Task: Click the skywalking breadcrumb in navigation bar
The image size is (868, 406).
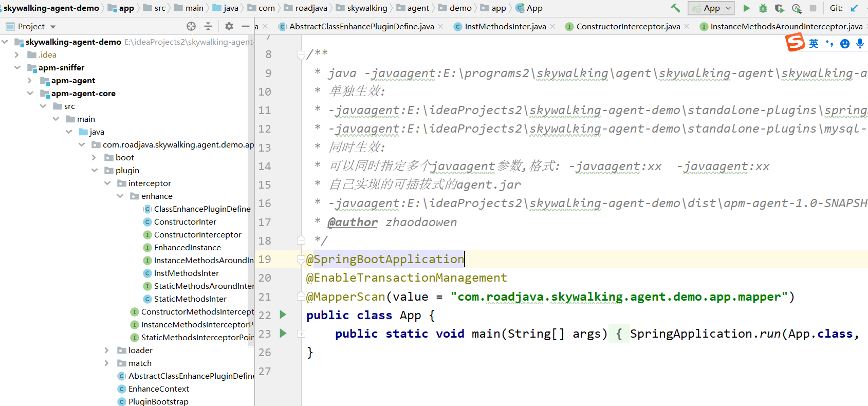Action: click(x=361, y=8)
